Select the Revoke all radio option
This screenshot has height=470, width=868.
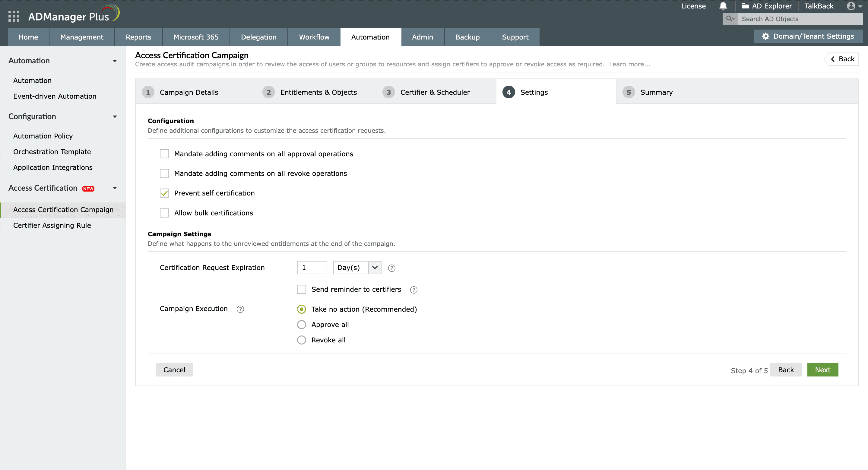pos(302,340)
